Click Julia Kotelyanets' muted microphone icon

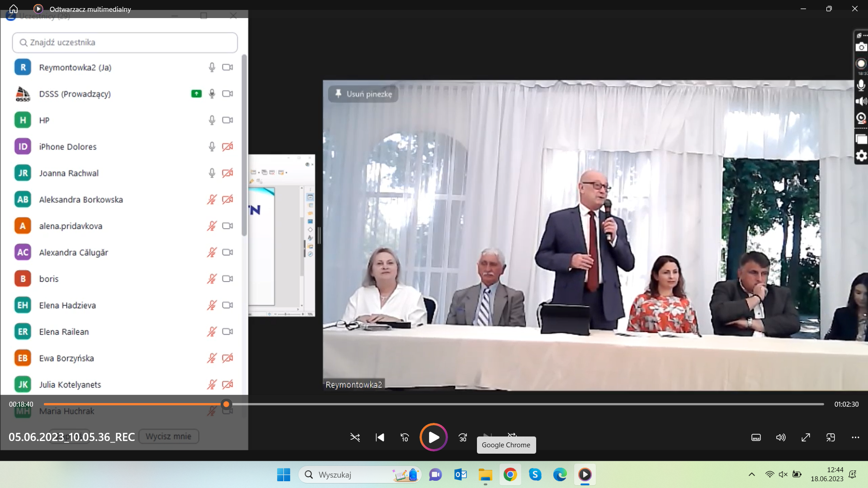pos(212,385)
